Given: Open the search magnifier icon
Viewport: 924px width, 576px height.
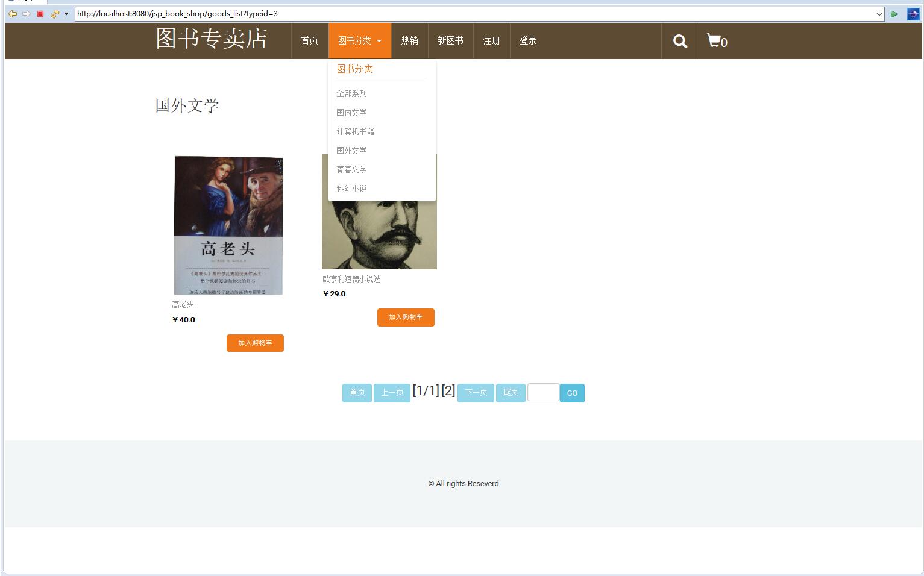Looking at the screenshot, I should tap(679, 41).
